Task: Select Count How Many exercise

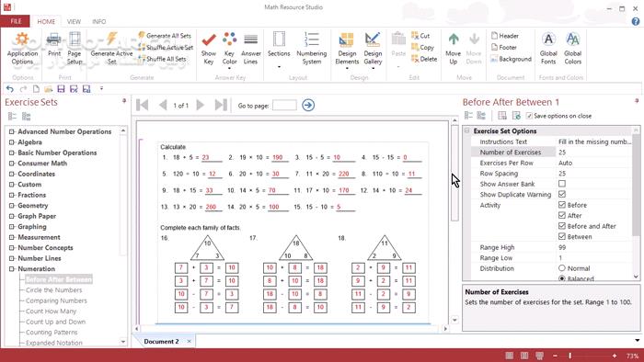Action: coord(51,311)
